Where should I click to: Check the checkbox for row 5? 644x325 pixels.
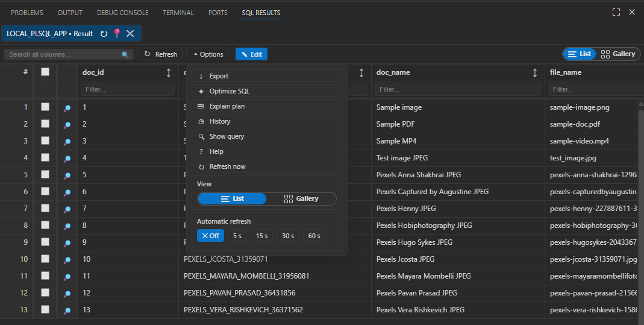(45, 174)
